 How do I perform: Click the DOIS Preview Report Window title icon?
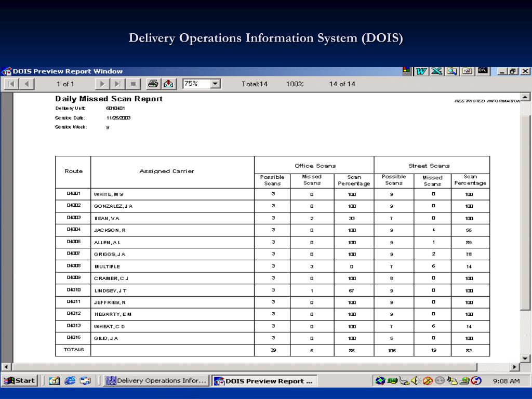7,71
